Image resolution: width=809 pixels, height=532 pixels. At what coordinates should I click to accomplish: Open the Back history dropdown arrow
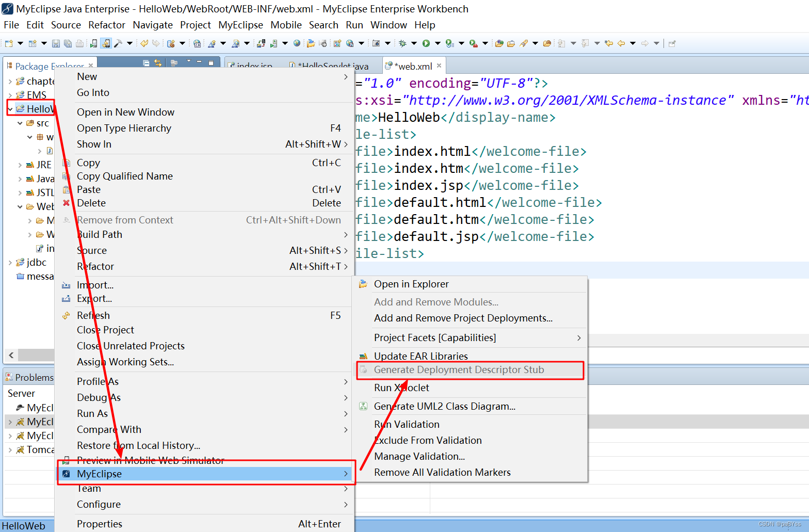(x=633, y=43)
